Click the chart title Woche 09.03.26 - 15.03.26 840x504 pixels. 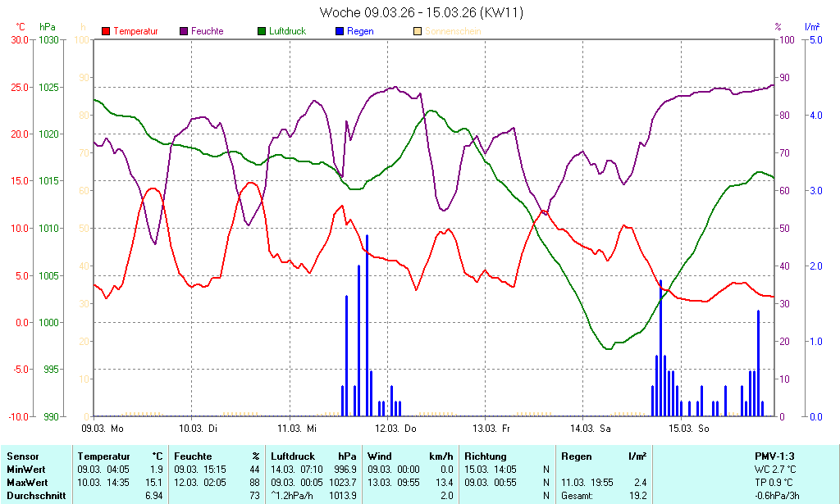pyautogui.click(x=421, y=12)
